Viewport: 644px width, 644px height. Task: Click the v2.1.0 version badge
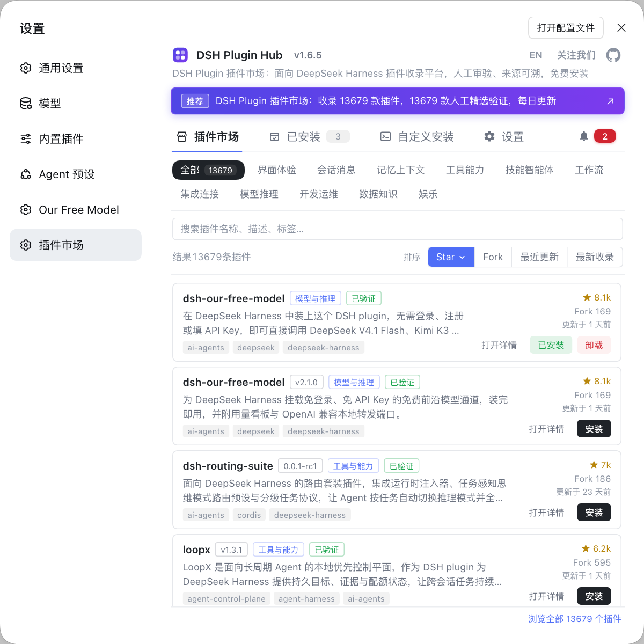[306, 382]
